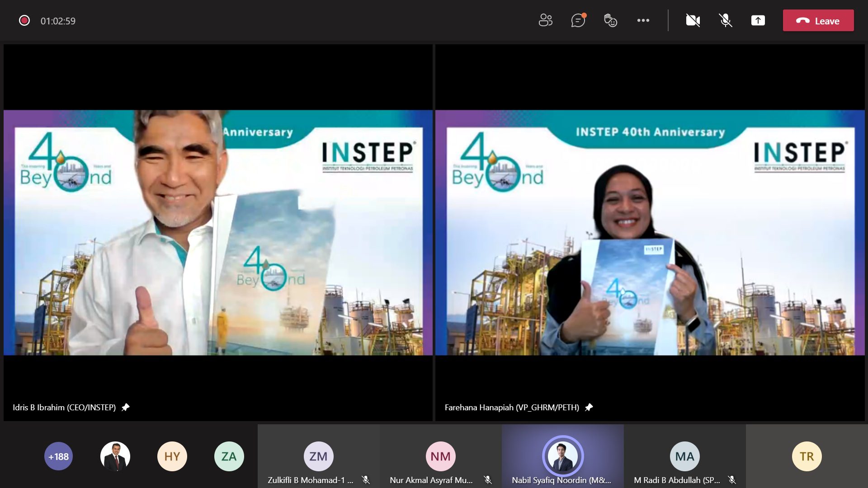Click the name Nabil Syafiq Noordin (M&...
This screenshot has height=488, width=868.
[x=561, y=480]
